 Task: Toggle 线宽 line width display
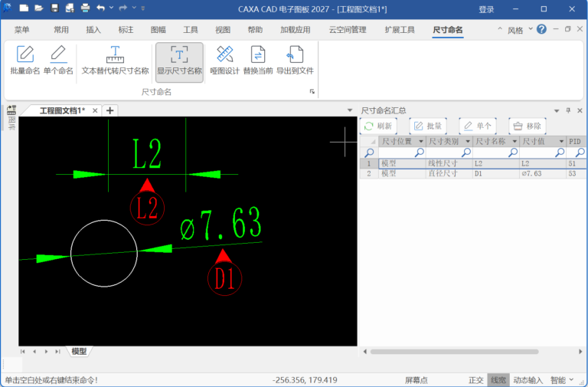pos(498,380)
